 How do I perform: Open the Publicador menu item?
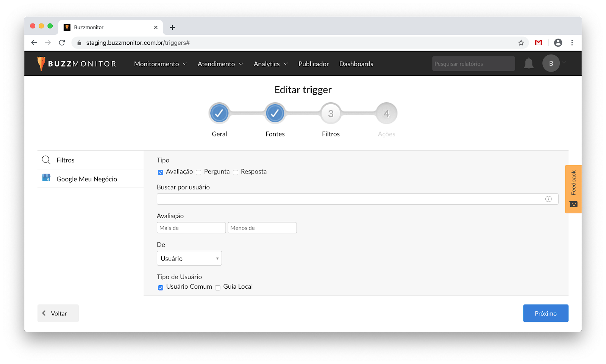tap(313, 64)
